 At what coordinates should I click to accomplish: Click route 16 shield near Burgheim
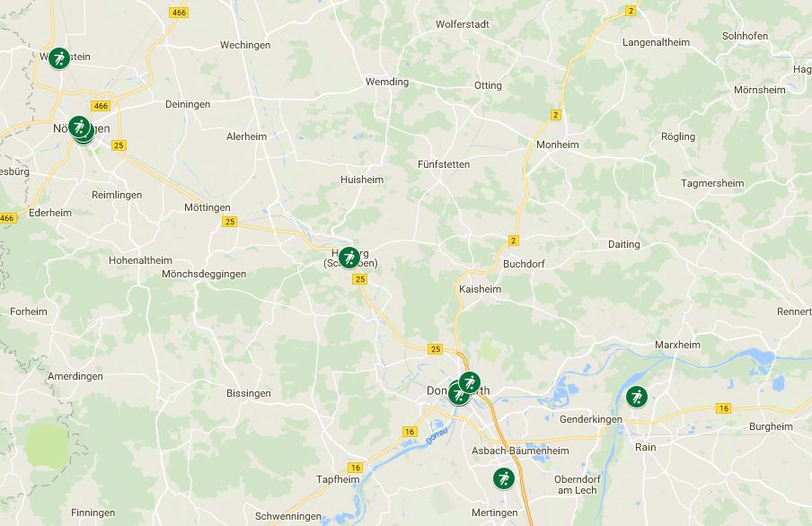pyautogui.click(x=723, y=408)
